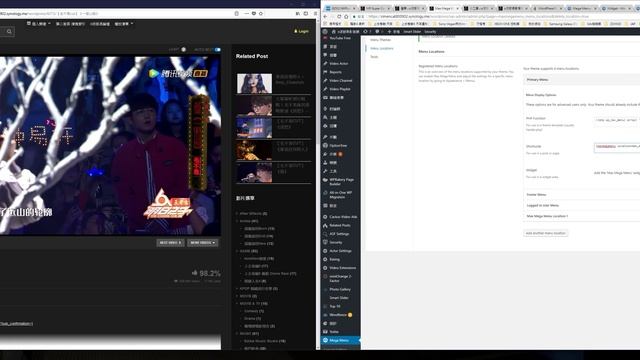This screenshot has width=640, height=360.
Task: Open Top 10 in admin sidebar
Action: click(x=335, y=306)
